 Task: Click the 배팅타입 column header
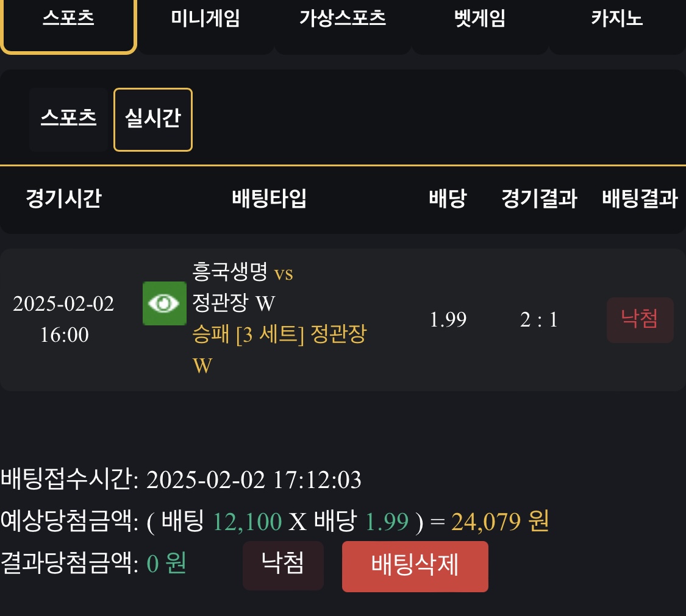point(269,199)
